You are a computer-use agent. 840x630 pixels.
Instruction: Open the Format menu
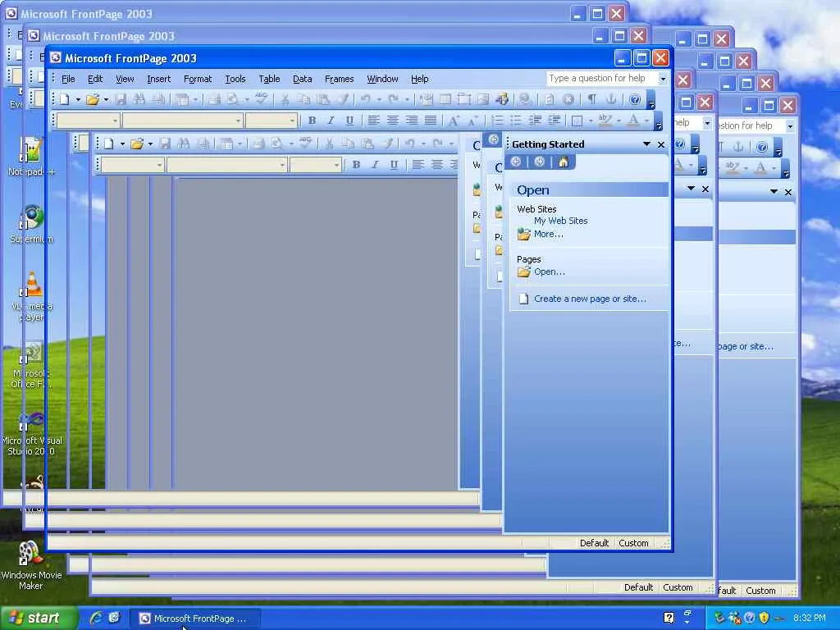[x=198, y=79]
